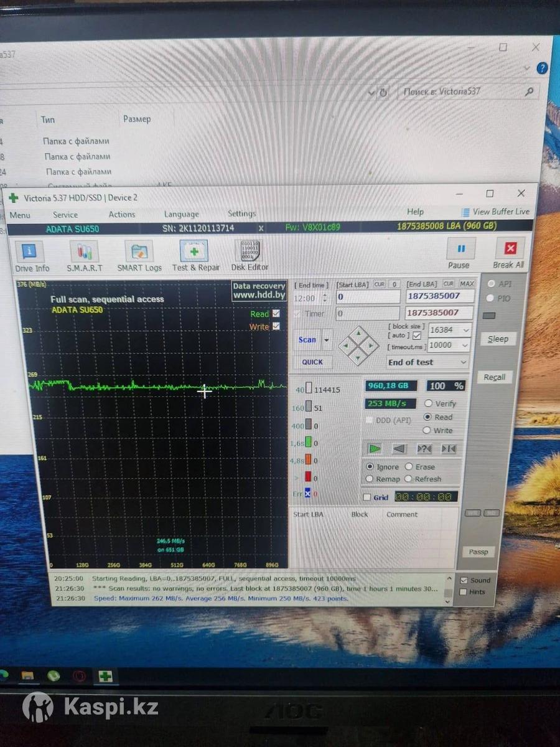The width and height of the screenshot is (560, 747).
Task: Click the Sleep button
Action: pyautogui.click(x=497, y=339)
